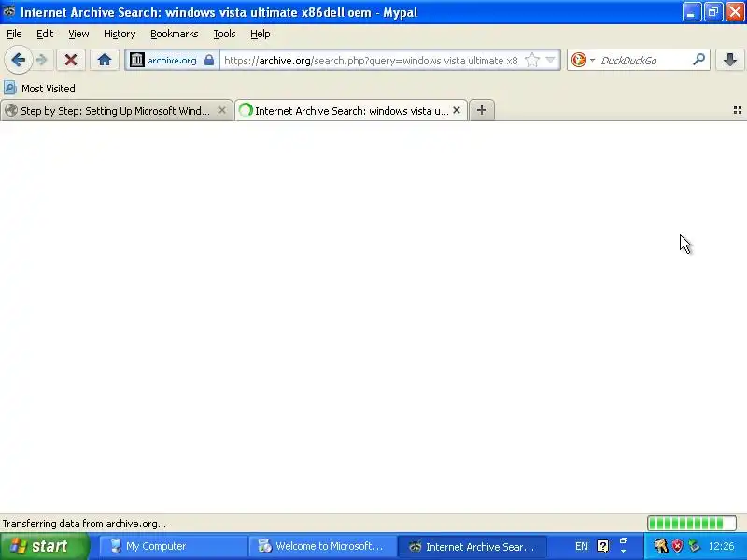Click the green loading progress bar
Viewport: 747px width, 560px height.
691,524
